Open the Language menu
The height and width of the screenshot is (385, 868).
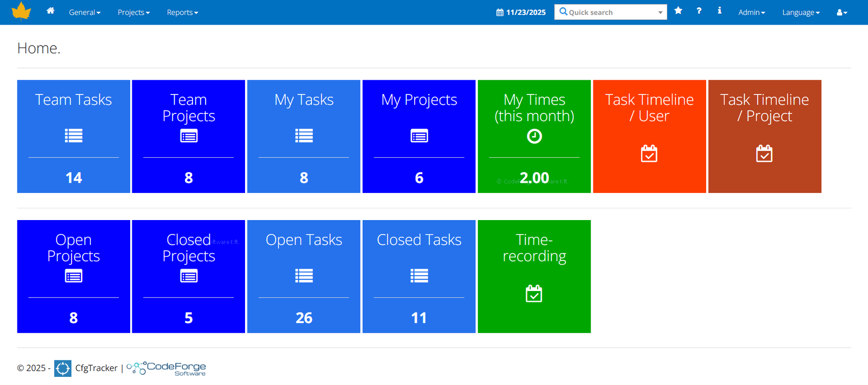point(801,12)
